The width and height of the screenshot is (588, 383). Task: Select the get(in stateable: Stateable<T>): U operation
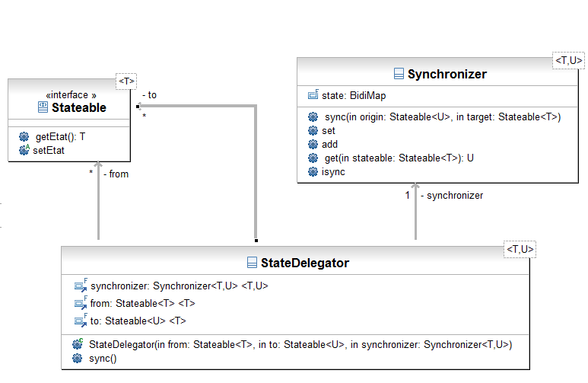(399, 158)
